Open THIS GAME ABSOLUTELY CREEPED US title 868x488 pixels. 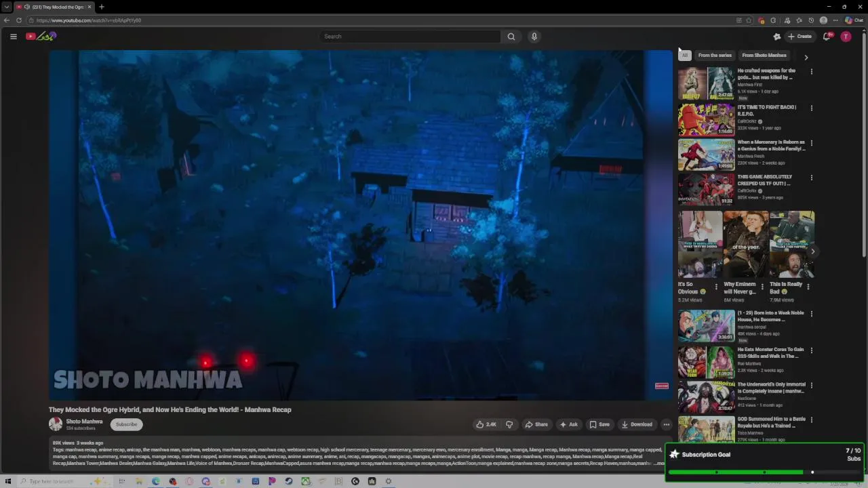coord(765,180)
